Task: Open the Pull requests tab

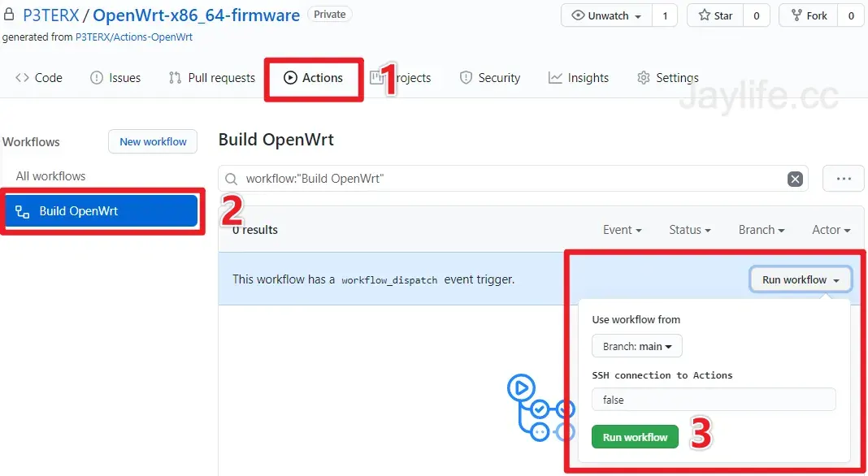Action: pyautogui.click(x=212, y=78)
